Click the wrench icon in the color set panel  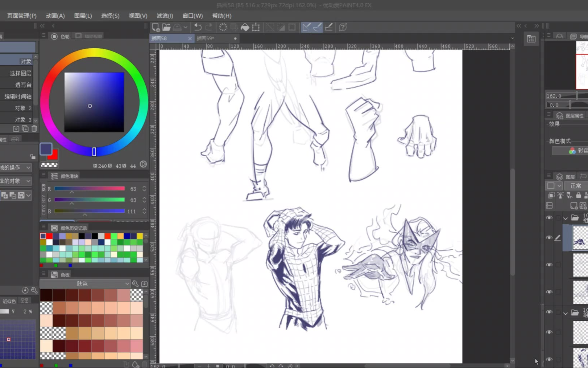(x=135, y=283)
